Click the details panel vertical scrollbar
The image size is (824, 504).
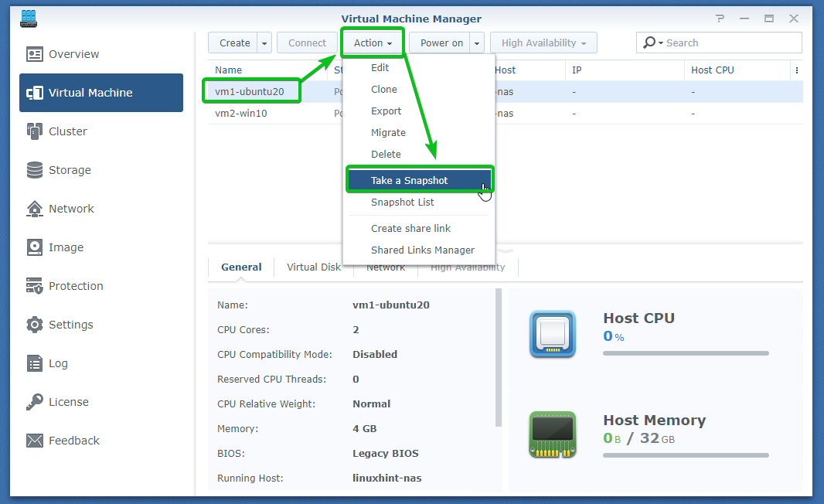tap(499, 356)
